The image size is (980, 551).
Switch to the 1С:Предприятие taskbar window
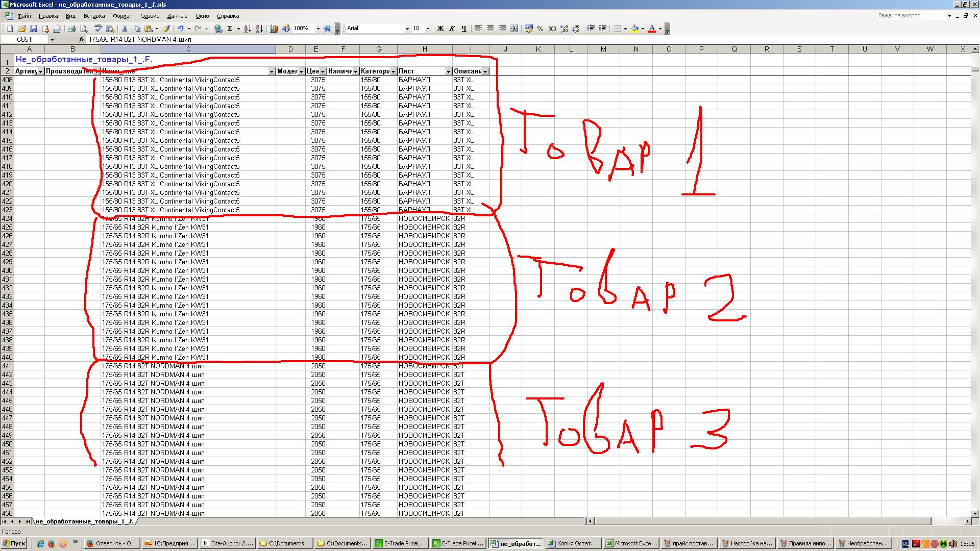click(x=169, y=543)
